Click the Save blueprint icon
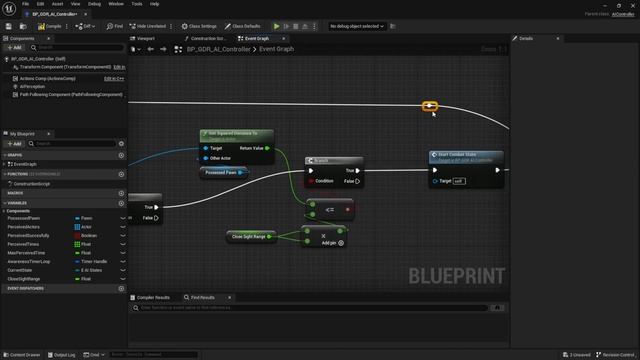 9,26
